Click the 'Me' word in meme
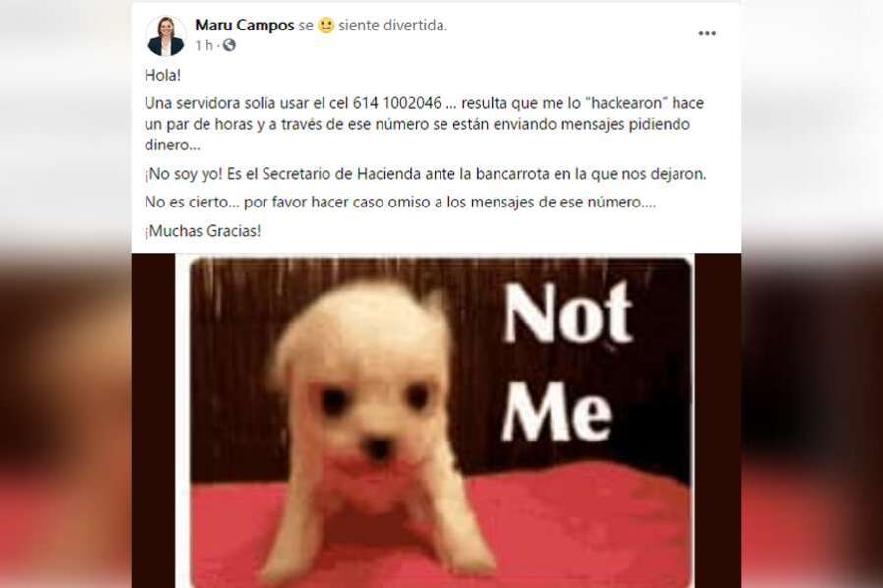883x588 pixels. coord(557,411)
